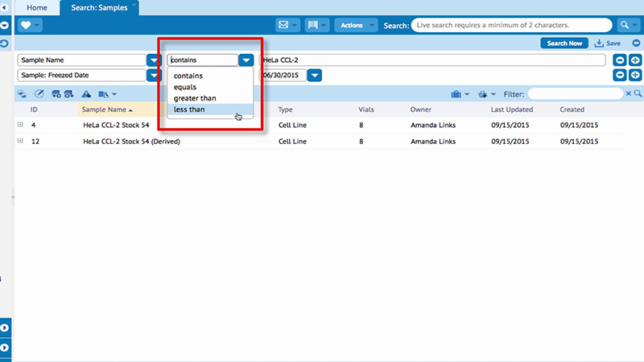Click the briefcase icon near Filter

(x=456, y=94)
